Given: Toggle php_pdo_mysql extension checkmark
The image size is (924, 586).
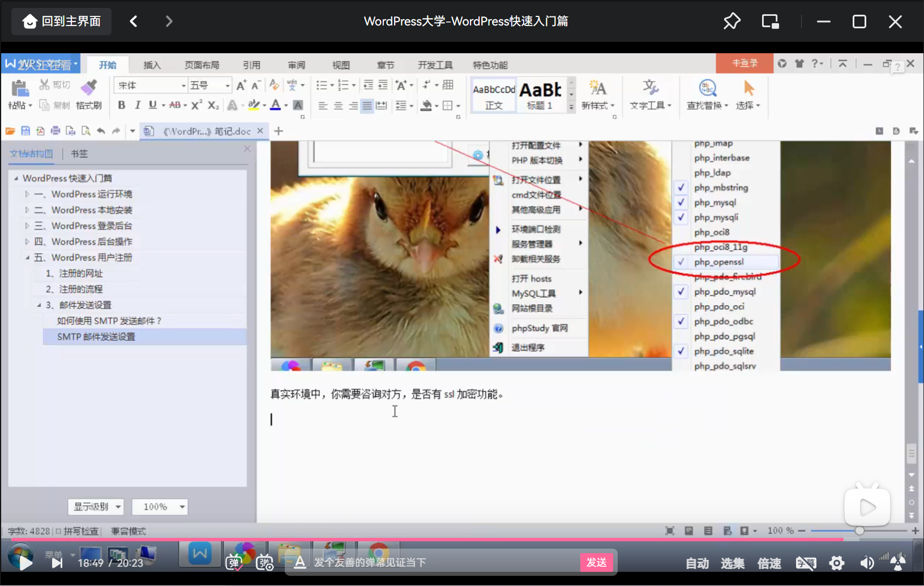Looking at the screenshot, I should pos(681,292).
